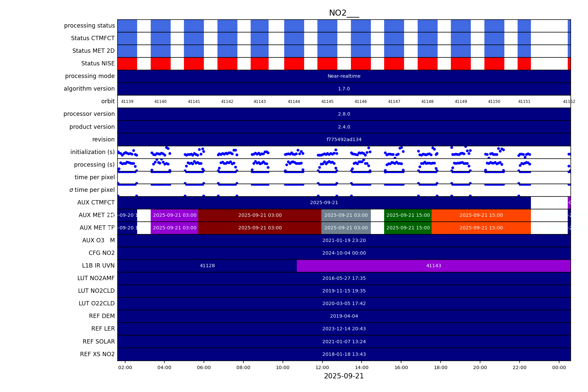Click the 22:00 x-axis tick label

pyautogui.click(x=519, y=367)
